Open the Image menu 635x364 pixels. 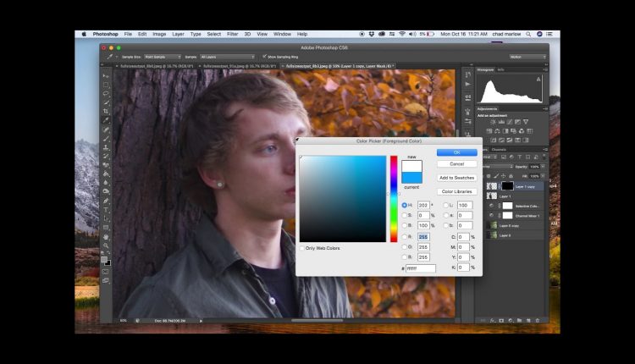159,34
